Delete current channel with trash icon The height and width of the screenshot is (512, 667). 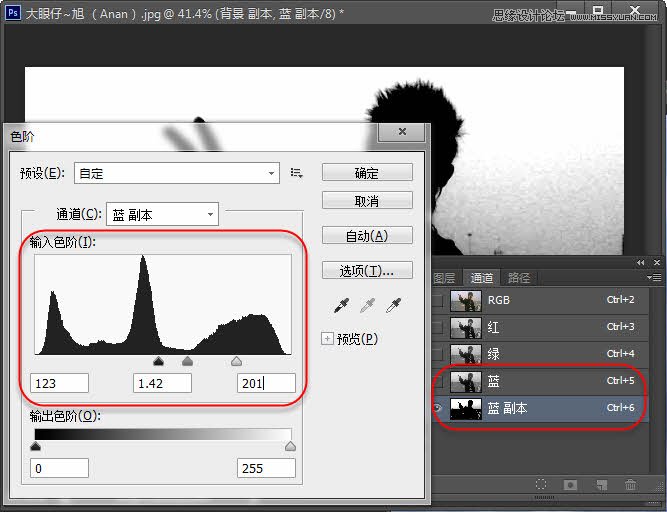631,485
